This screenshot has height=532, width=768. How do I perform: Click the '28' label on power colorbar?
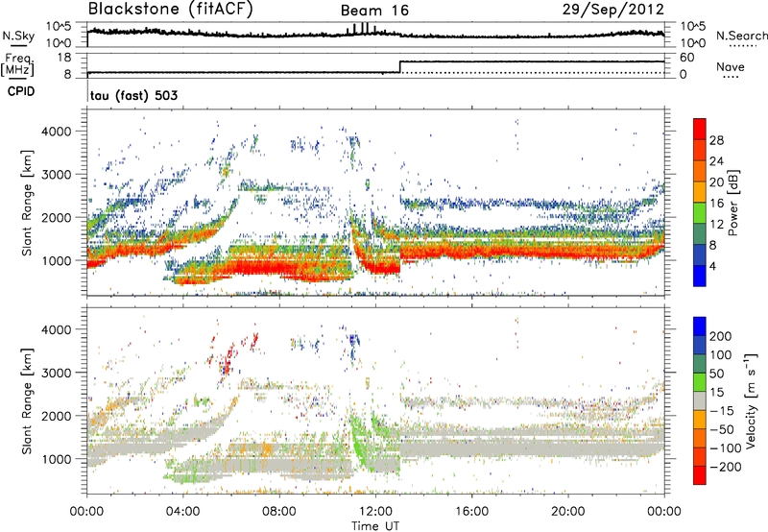716,140
